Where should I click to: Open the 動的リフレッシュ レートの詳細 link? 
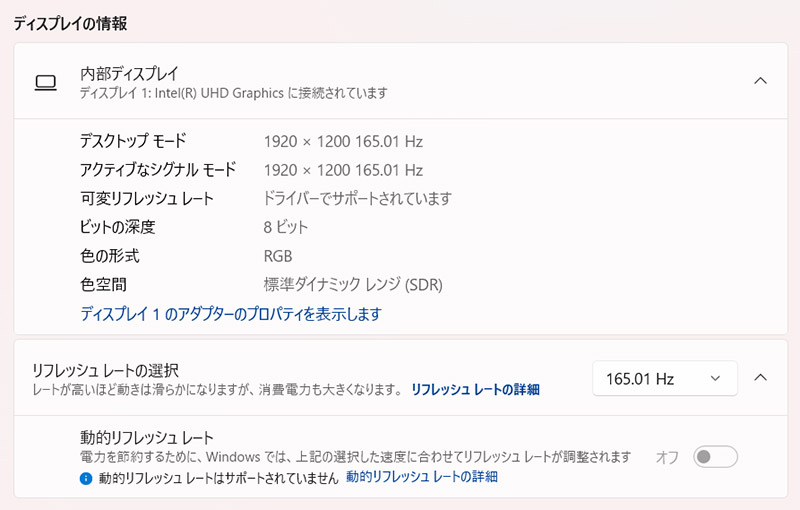(x=422, y=478)
